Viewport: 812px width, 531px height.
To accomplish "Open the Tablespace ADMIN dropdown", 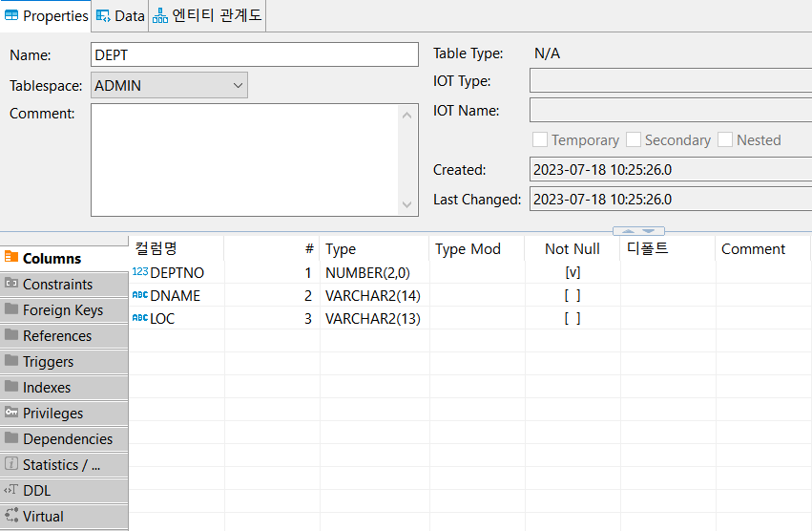I will pyautogui.click(x=169, y=85).
